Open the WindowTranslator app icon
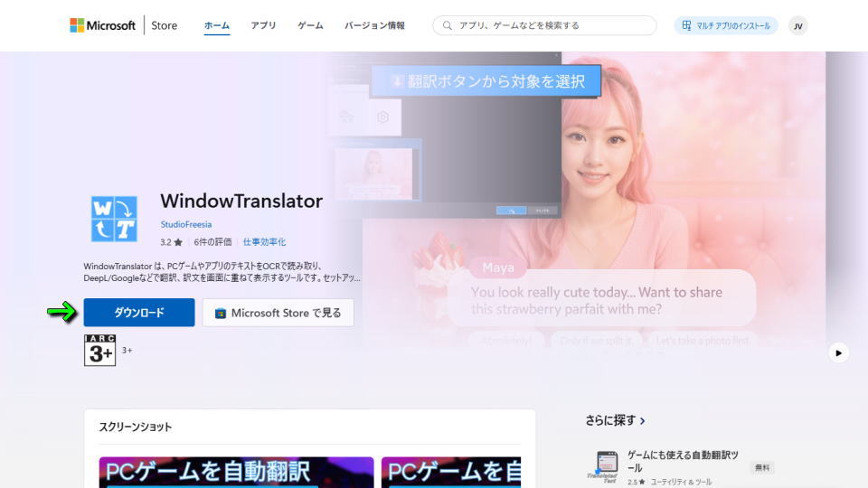 click(114, 219)
